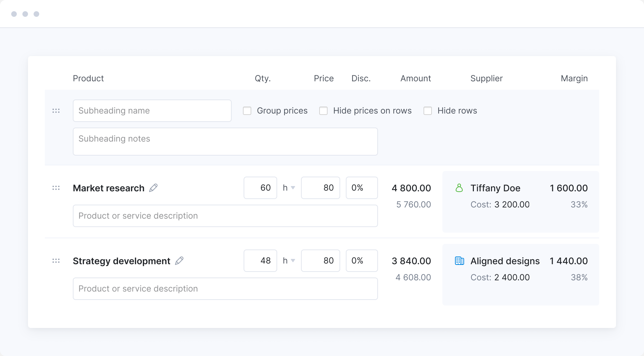Click the blue building icon by Aligned designs
The width and height of the screenshot is (644, 356).
click(459, 261)
